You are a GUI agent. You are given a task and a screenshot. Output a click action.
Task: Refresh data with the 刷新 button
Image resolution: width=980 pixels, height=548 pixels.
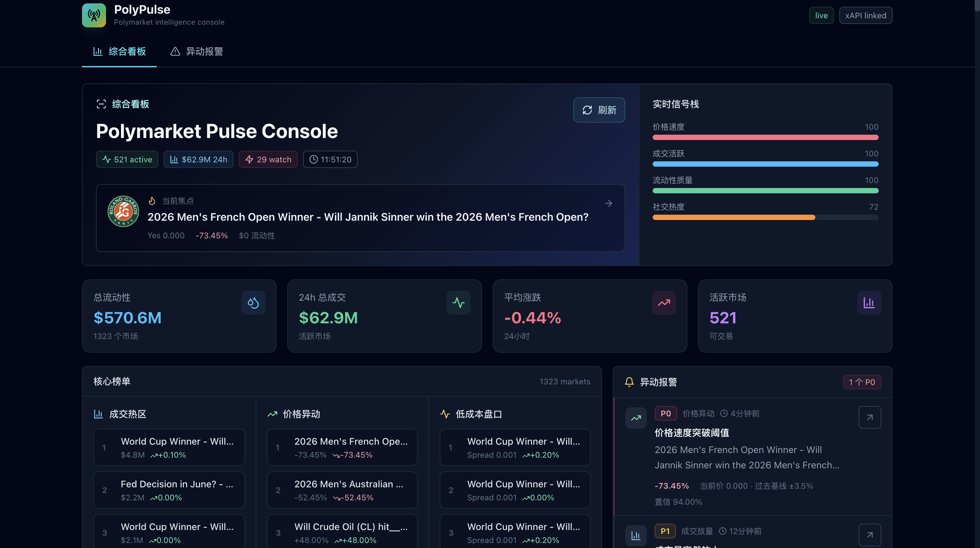pos(599,110)
